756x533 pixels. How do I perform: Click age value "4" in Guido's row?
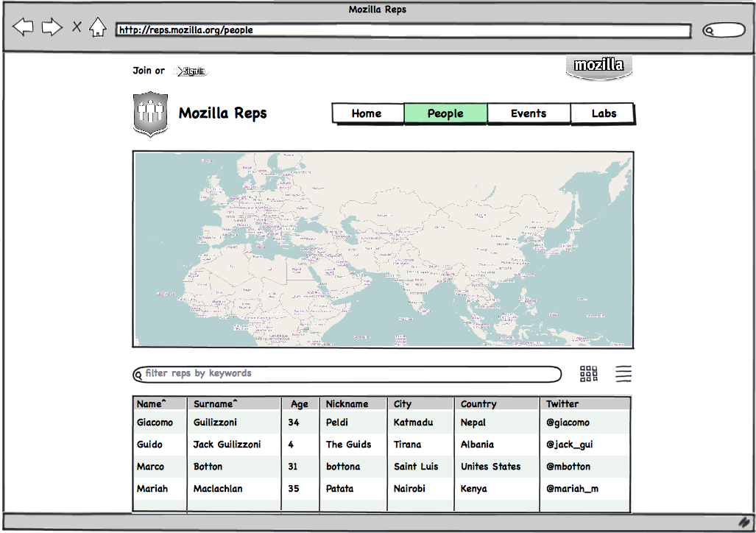(x=291, y=444)
